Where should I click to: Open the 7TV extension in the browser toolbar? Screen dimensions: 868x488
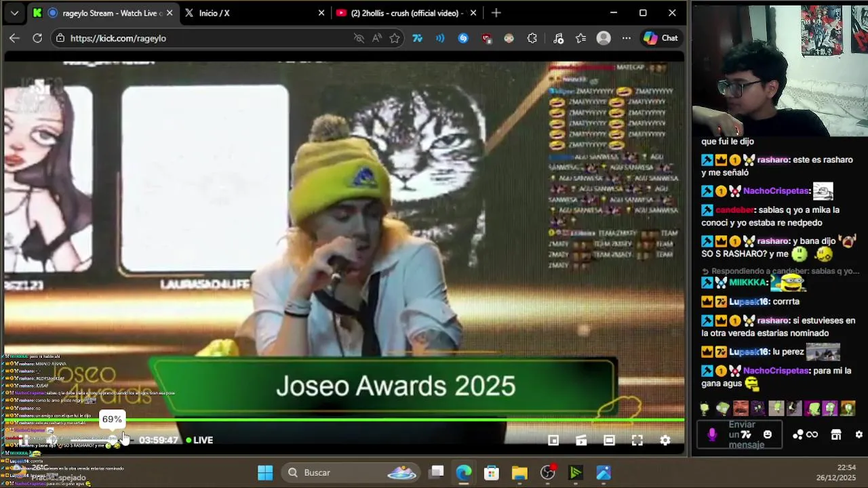[418, 38]
